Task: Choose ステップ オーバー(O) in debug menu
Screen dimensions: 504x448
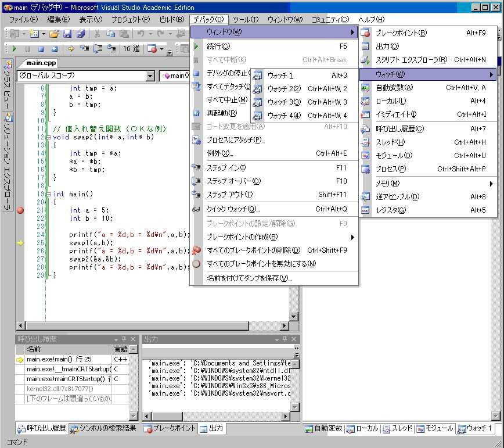Action: (x=274, y=181)
